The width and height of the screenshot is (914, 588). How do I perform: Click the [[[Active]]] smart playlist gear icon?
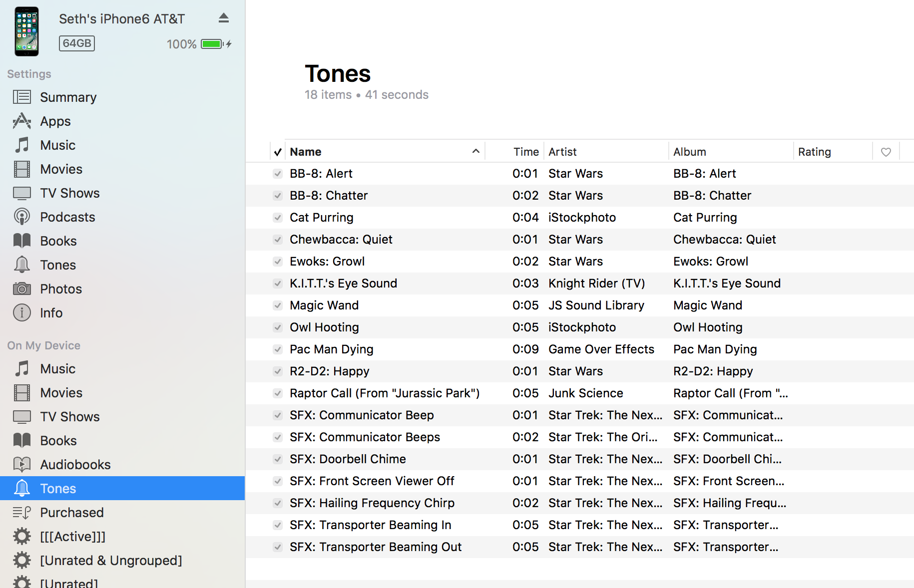22,536
